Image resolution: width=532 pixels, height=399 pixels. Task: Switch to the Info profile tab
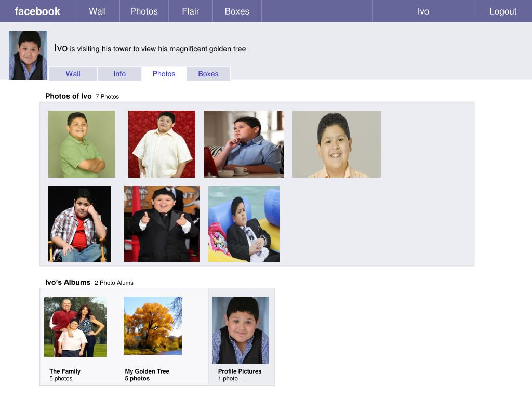point(119,74)
